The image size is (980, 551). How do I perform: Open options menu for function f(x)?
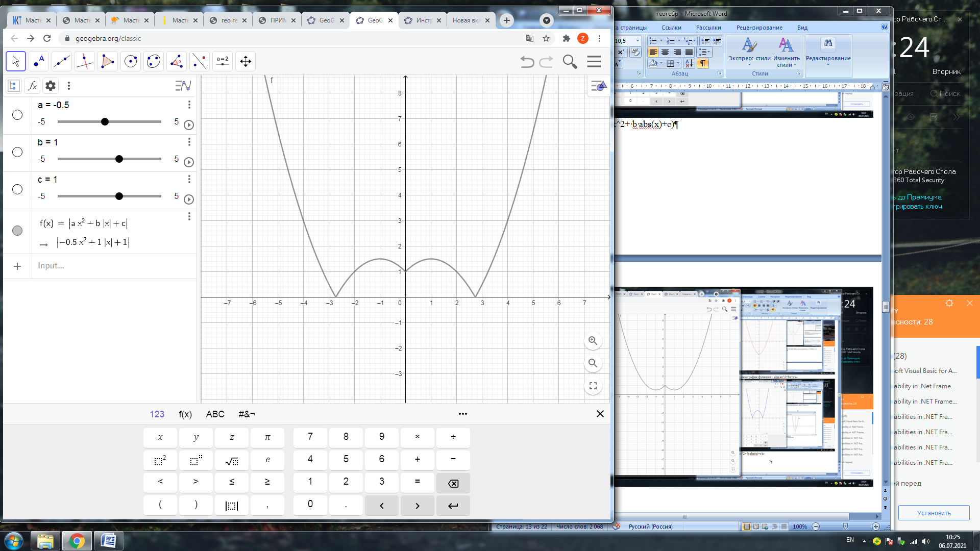pyautogui.click(x=189, y=216)
